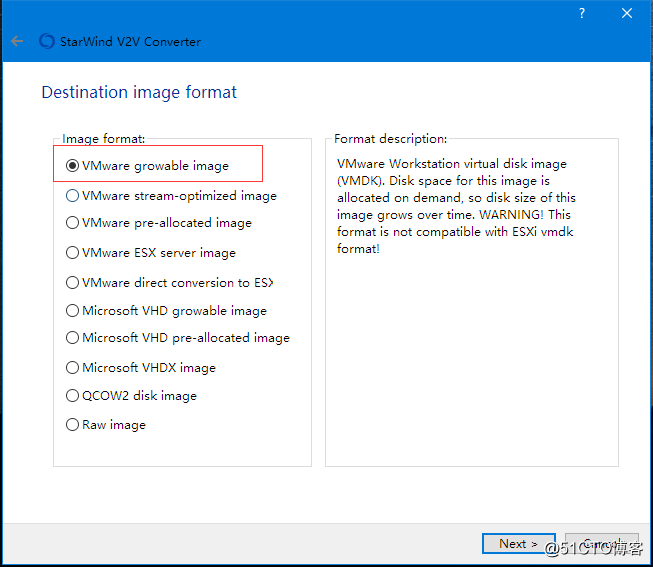Choose VMware ESX server image format

[x=151, y=253]
